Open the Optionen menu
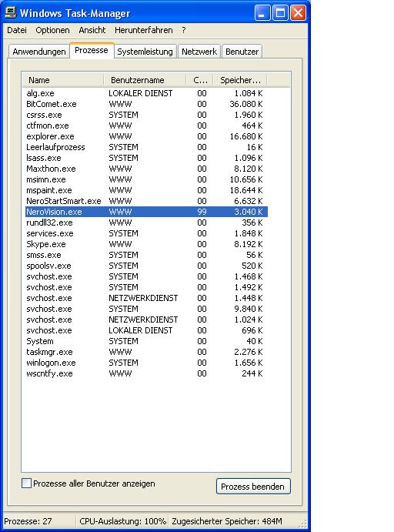 coord(52,30)
